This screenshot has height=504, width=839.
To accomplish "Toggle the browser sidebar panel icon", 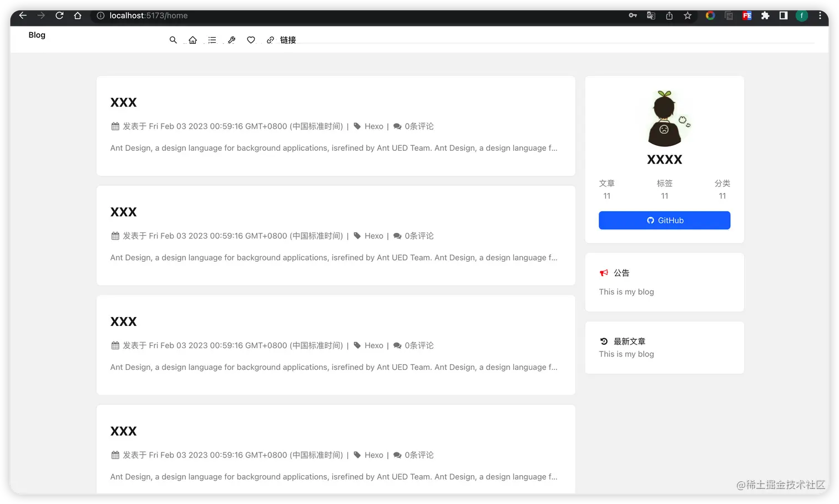I will pos(783,16).
